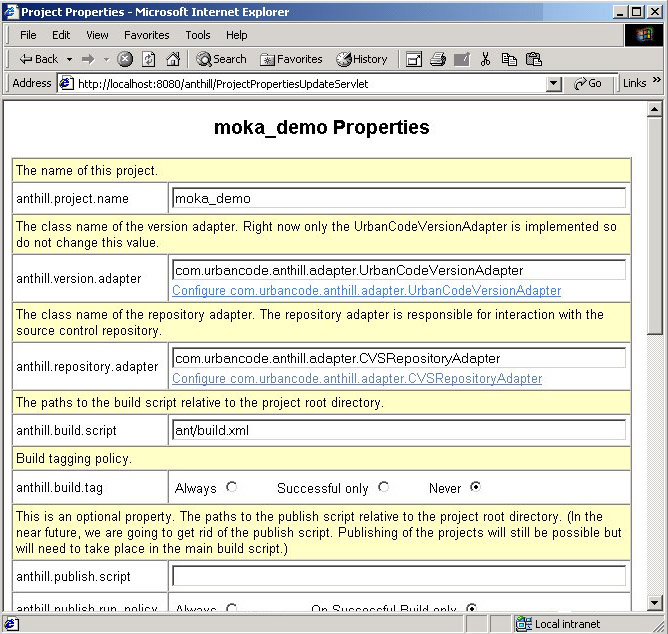Click the moka_demo Properties heading
The width and height of the screenshot is (668, 634).
pyautogui.click(x=322, y=127)
